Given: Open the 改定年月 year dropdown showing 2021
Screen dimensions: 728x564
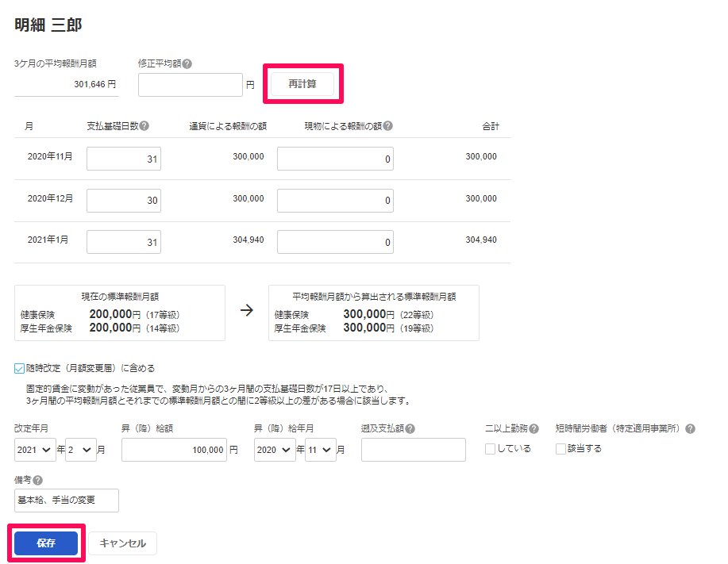Looking at the screenshot, I should click(35, 450).
